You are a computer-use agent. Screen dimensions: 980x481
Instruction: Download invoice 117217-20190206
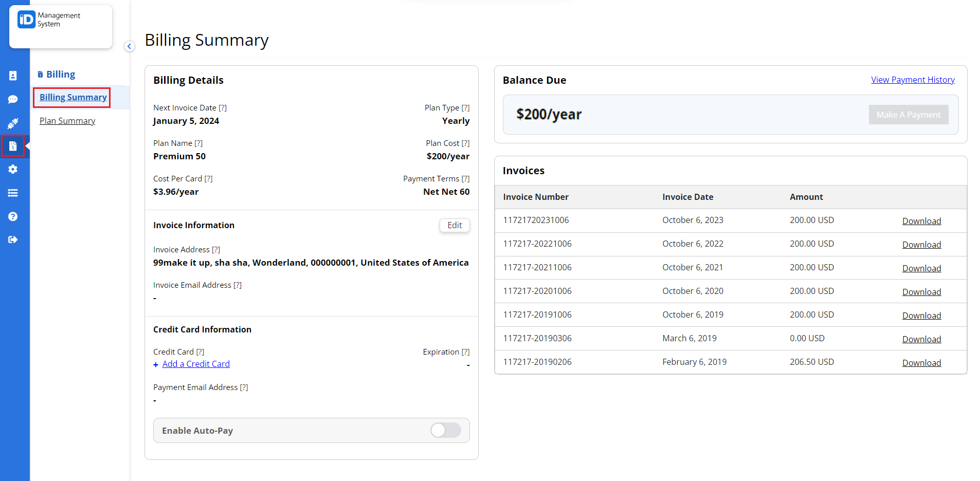[921, 363]
